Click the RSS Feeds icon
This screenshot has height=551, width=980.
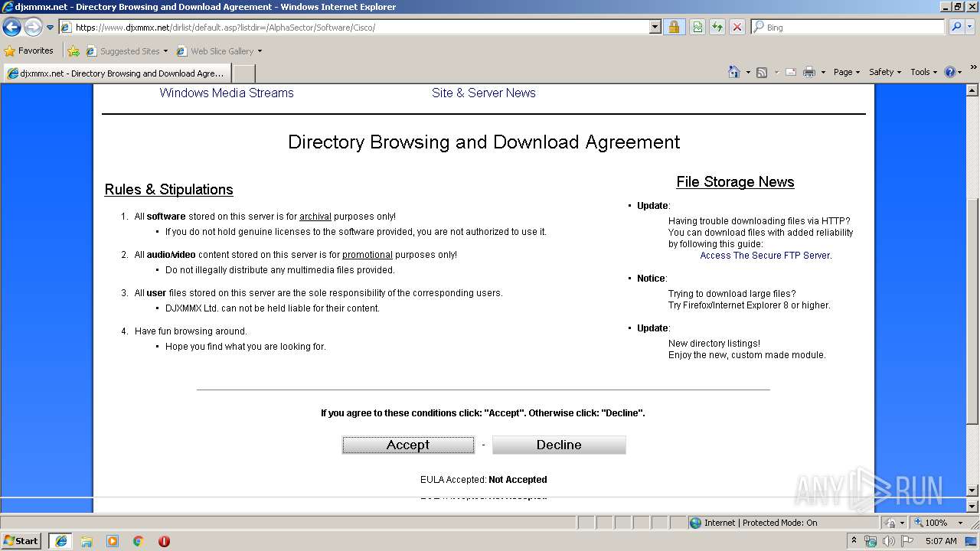click(x=762, y=72)
